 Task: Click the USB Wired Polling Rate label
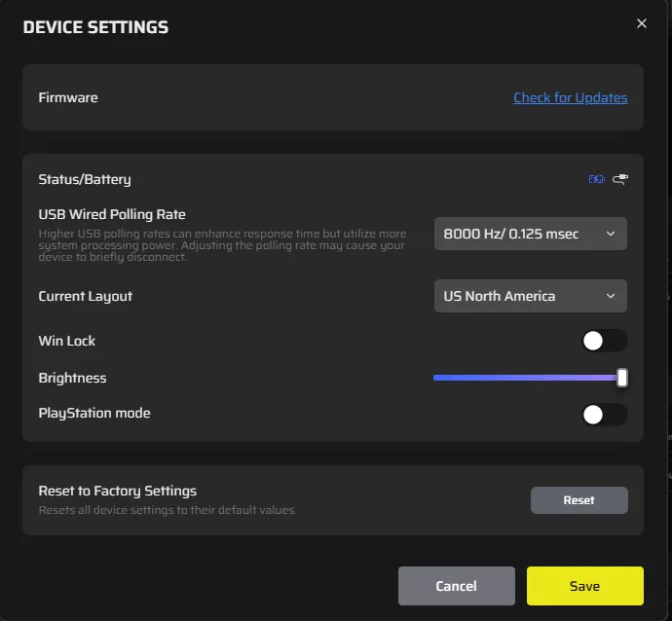(112, 214)
